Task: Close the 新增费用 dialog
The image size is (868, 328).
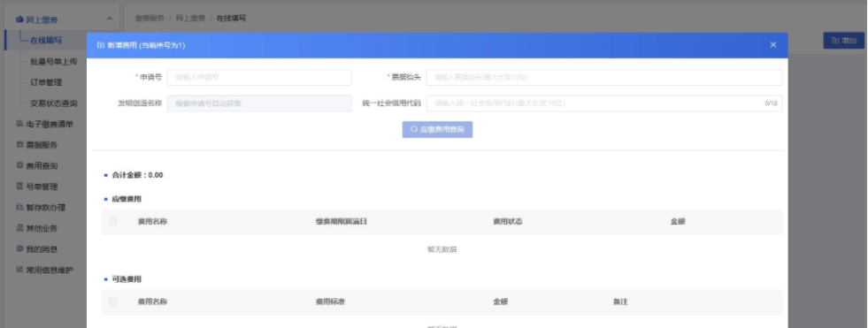Action: click(773, 45)
